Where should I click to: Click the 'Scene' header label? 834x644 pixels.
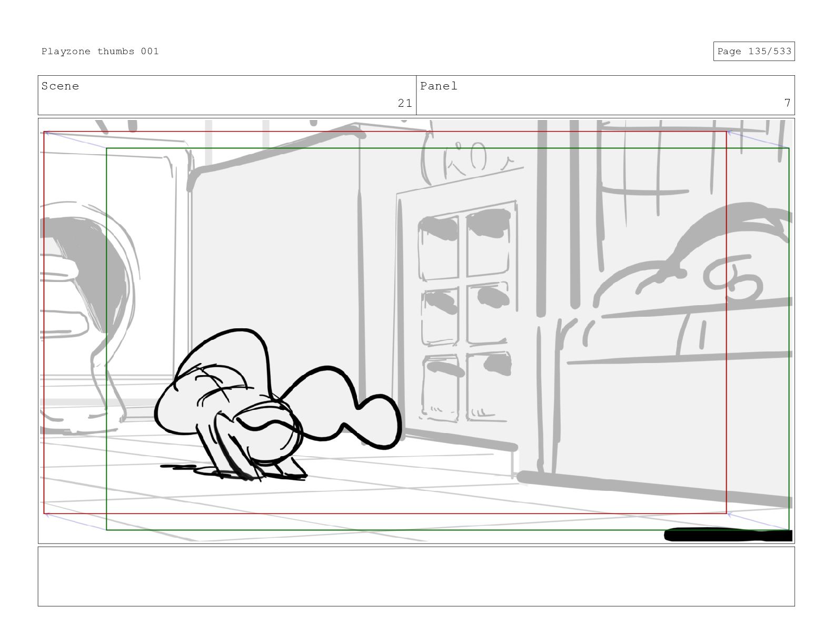(60, 86)
